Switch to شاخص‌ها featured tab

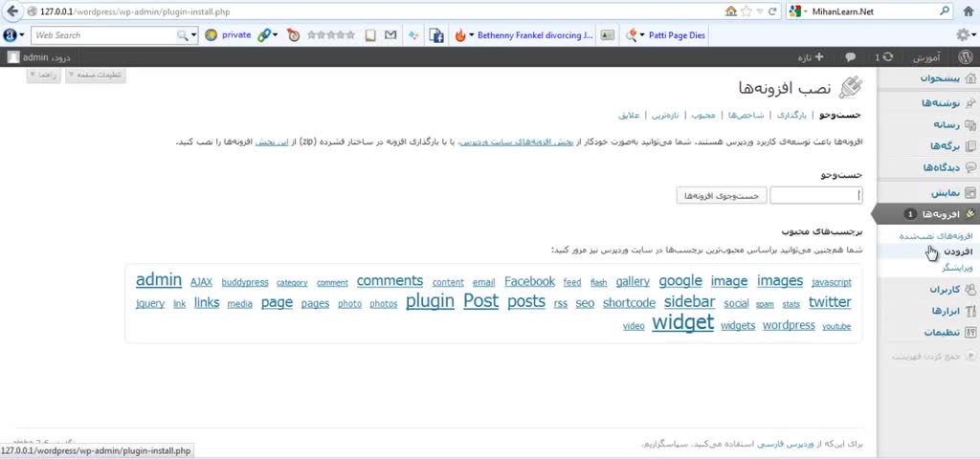(746, 115)
